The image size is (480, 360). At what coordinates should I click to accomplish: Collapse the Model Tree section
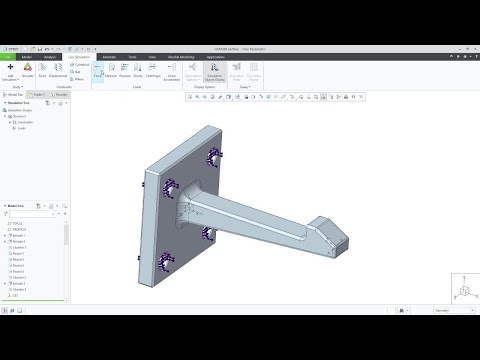pos(5,206)
